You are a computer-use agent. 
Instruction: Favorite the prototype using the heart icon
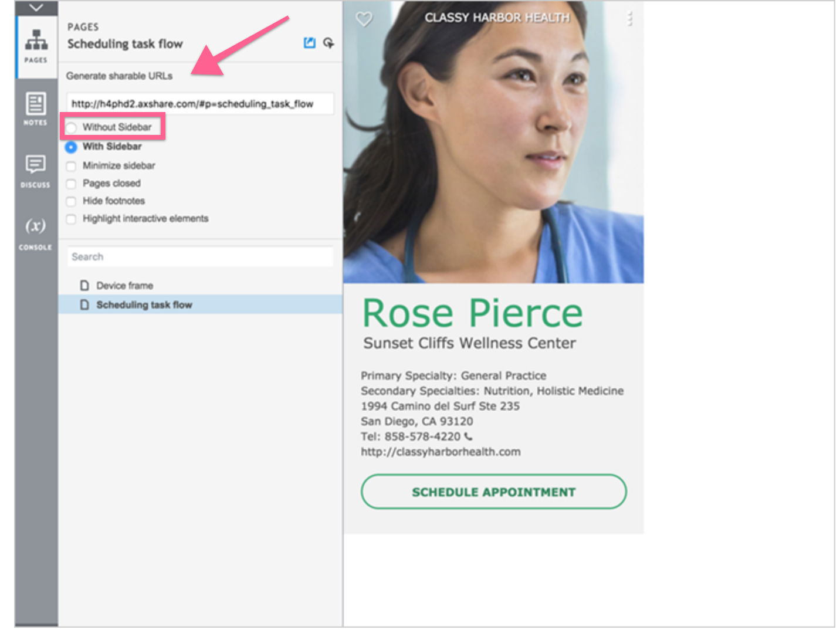[x=364, y=19]
